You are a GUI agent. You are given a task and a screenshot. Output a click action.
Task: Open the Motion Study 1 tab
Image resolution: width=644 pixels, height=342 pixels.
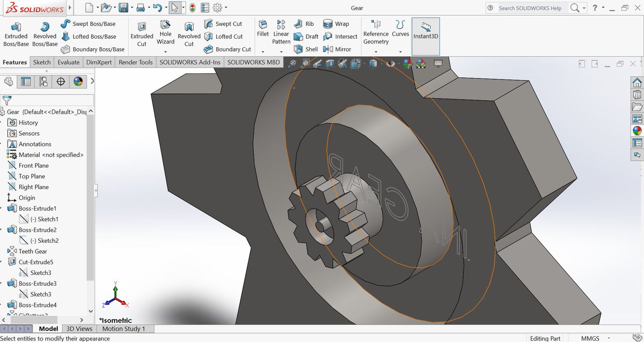pyautogui.click(x=124, y=329)
